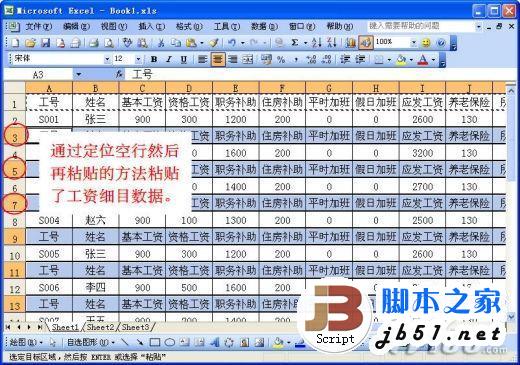Open the 视图 (View) menu
Image resolution: width=520 pixels, height=365 pixels.
pos(114,26)
